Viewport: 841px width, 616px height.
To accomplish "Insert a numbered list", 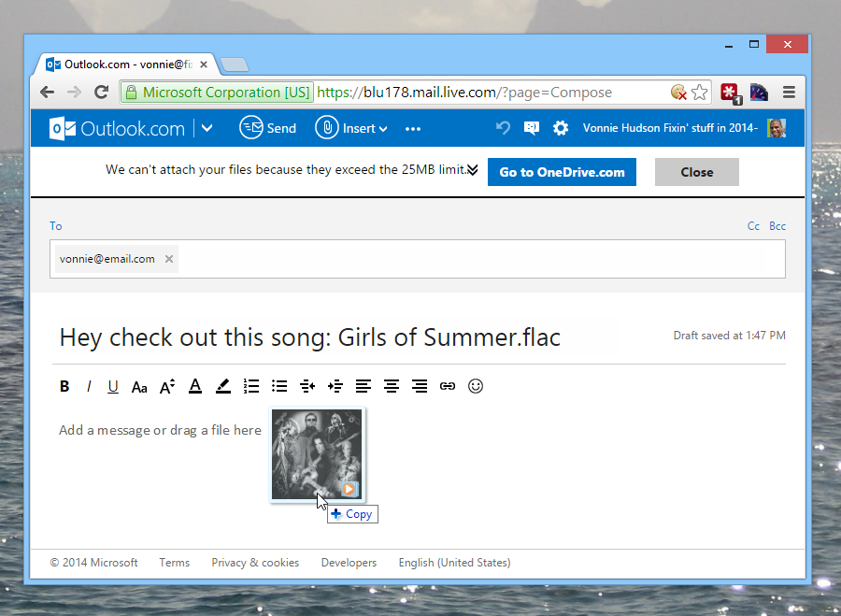I will (251, 386).
